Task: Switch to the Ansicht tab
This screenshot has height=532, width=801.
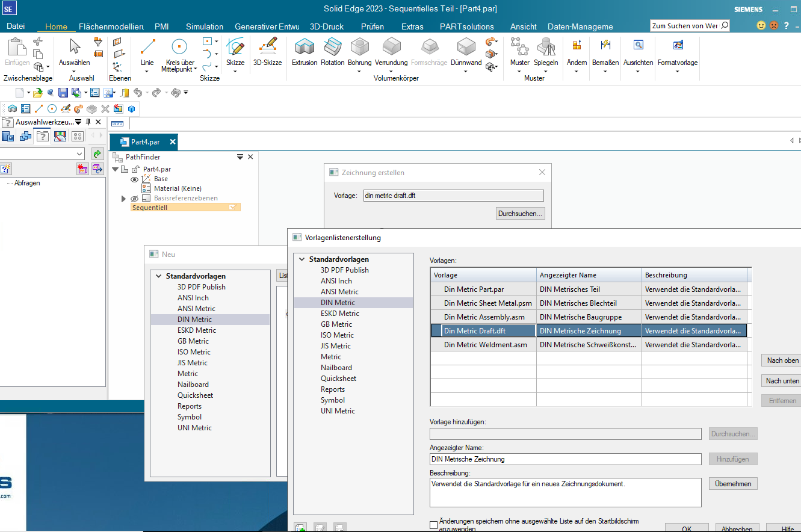Action: [x=524, y=26]
